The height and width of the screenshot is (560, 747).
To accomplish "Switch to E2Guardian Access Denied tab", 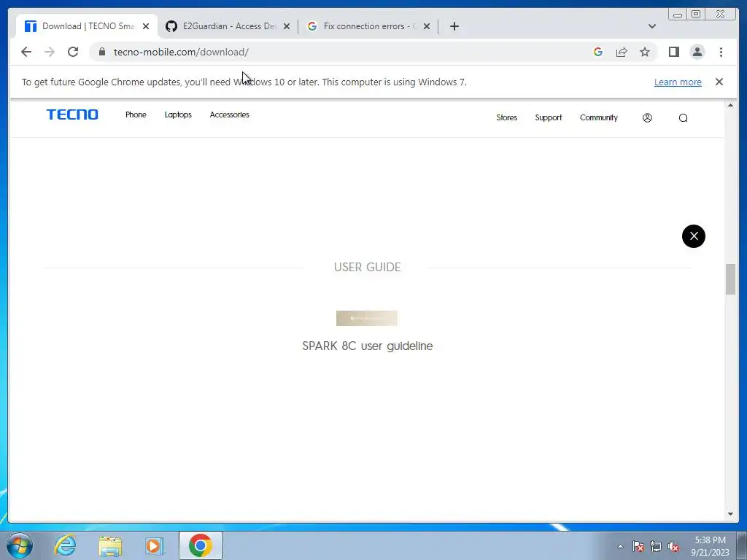I will point(226,26).
